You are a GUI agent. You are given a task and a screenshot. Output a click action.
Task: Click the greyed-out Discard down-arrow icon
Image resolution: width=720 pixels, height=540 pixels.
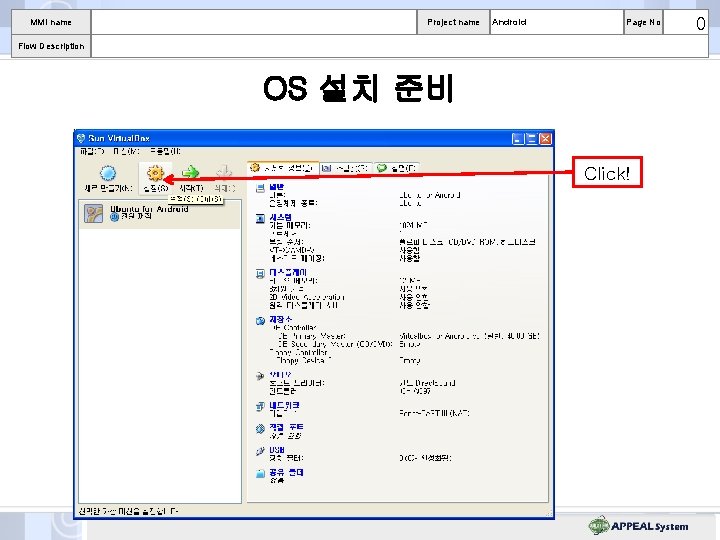(x=224, y=172)
